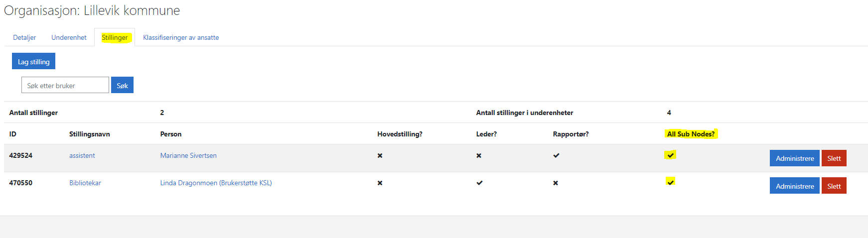The width and height of the screenshot is (868, 238).
Task: Click the Søk button
Action: point(122,85)
